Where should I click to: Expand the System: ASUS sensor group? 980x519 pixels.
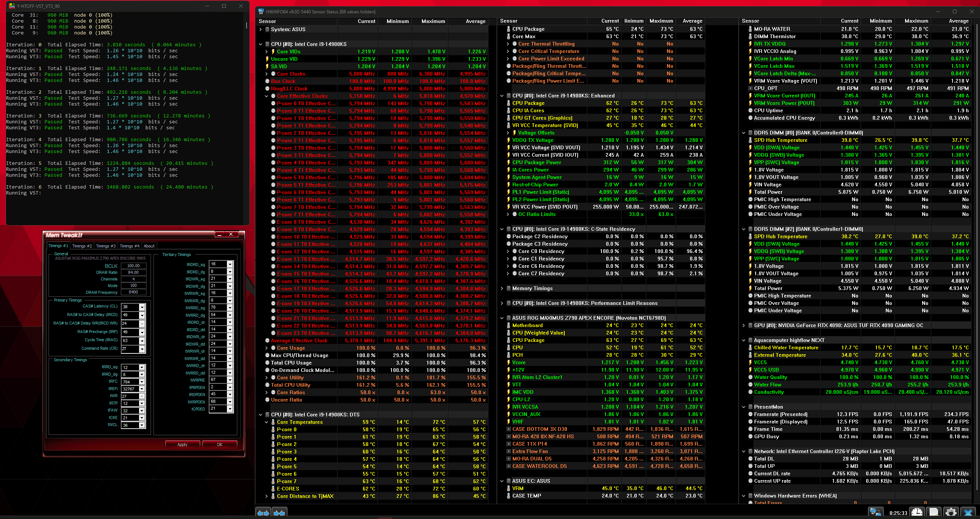pos(261,29)
